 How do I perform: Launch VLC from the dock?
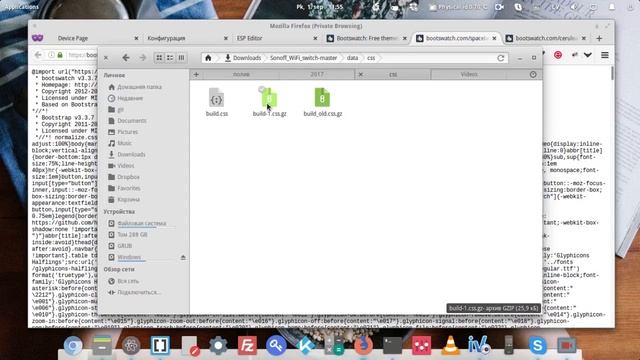point(451,346)
